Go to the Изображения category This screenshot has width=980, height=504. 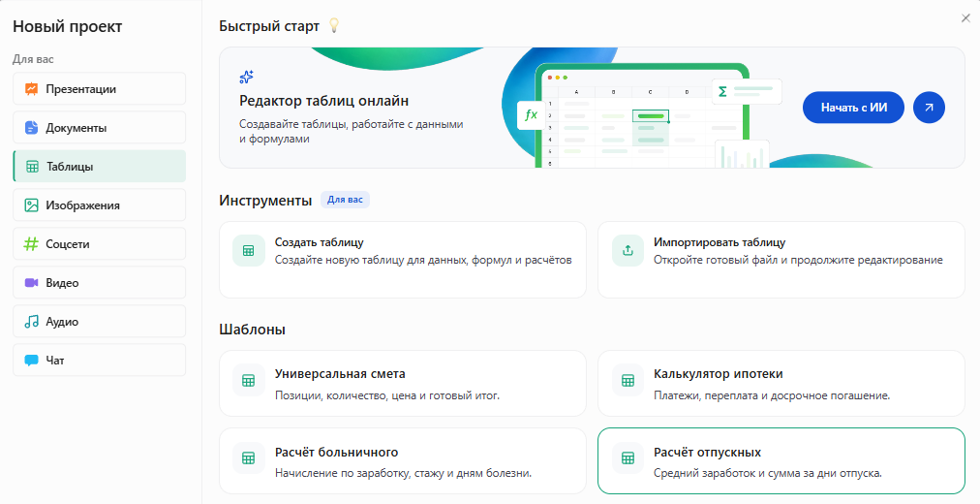(100, 205)
